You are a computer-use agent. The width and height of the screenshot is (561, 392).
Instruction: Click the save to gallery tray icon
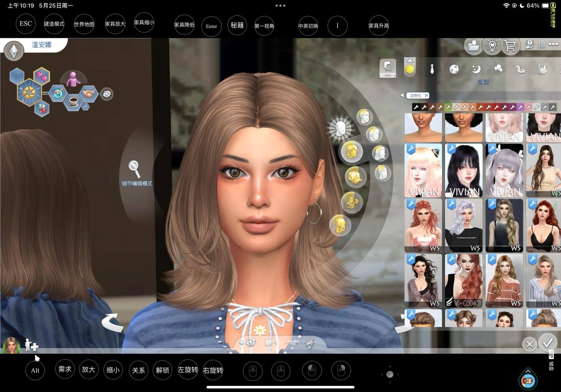[473, 46]
